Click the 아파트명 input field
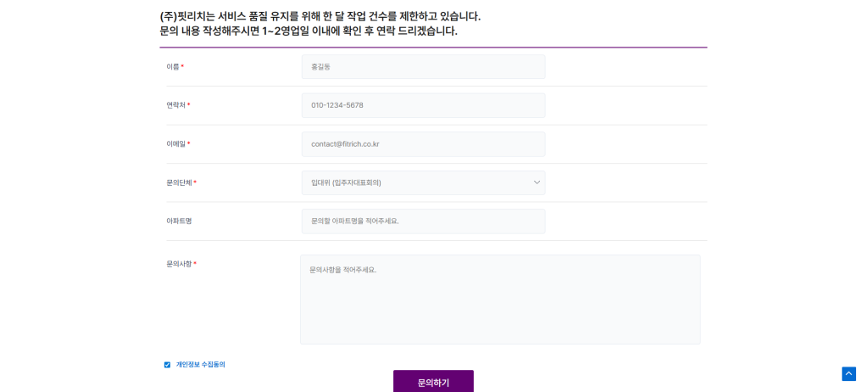The width and height of the screenshot is (868, 392). (x=423, y=221)
